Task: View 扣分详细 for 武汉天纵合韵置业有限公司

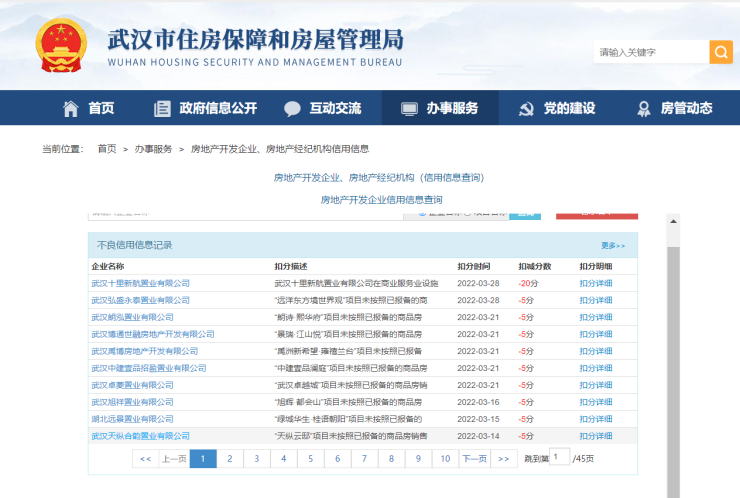Action: pos(596,436)
